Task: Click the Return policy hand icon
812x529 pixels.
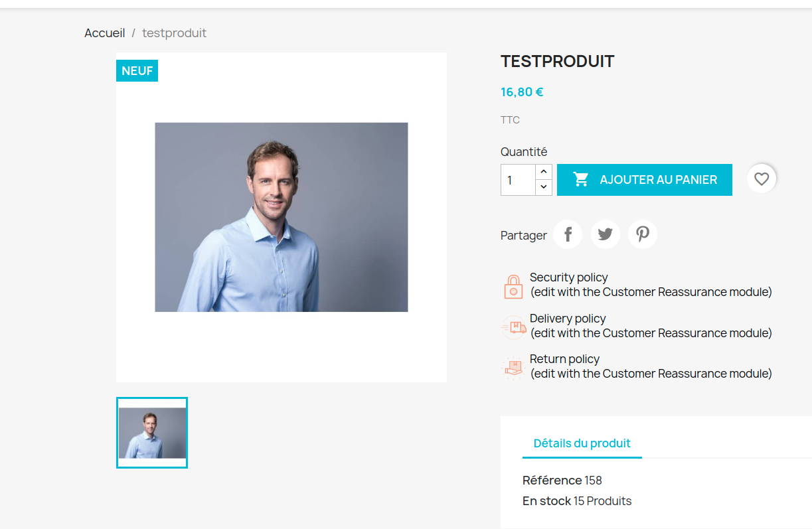Action: click(x=513, y=366)
